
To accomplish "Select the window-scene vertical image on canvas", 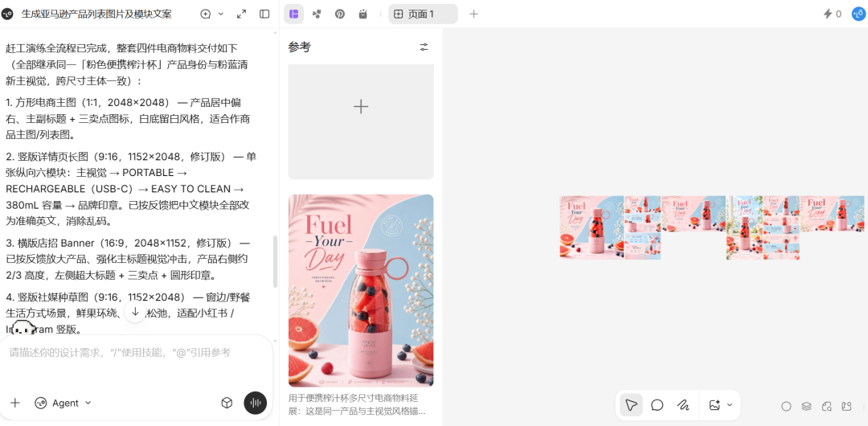I will pos(744,227).
